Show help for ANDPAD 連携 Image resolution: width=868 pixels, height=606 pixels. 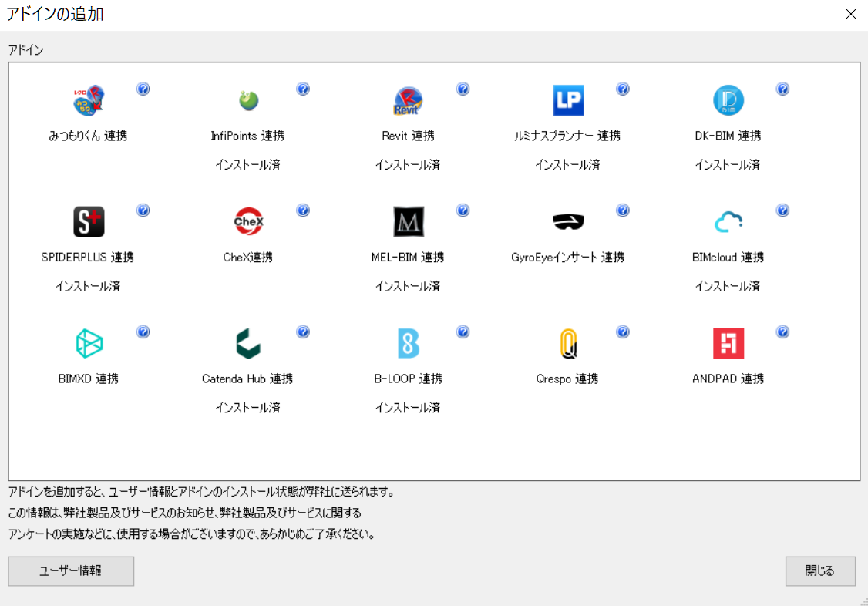782,332
